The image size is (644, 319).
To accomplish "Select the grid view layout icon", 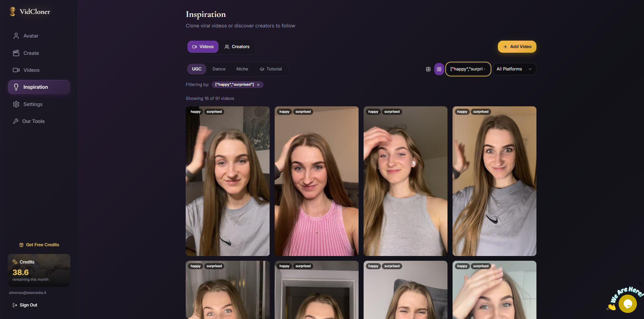I will [439, 69].
